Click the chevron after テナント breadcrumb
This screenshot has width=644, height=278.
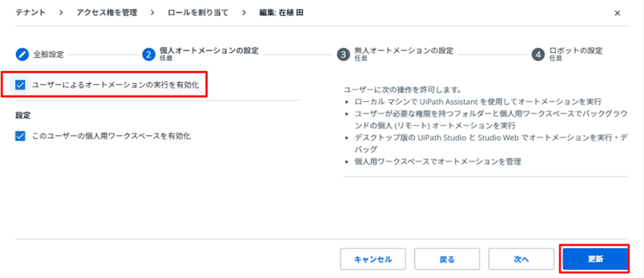coord(61,12)
